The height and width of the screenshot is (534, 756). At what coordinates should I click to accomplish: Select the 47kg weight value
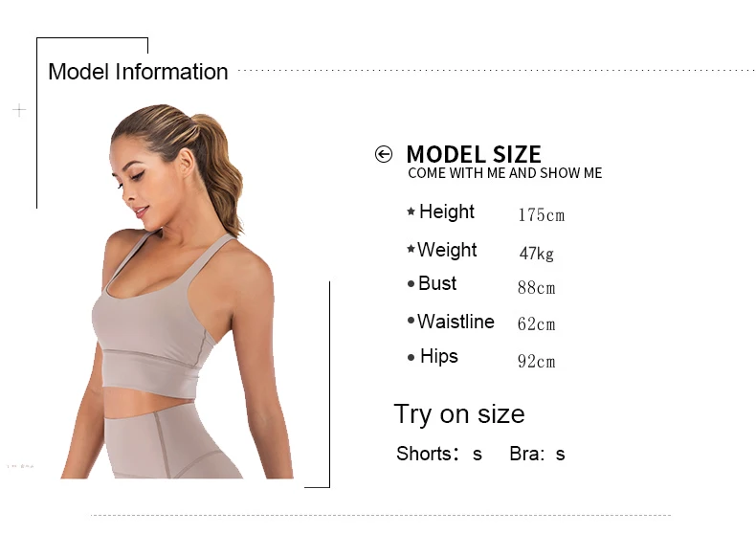(536, 253)
